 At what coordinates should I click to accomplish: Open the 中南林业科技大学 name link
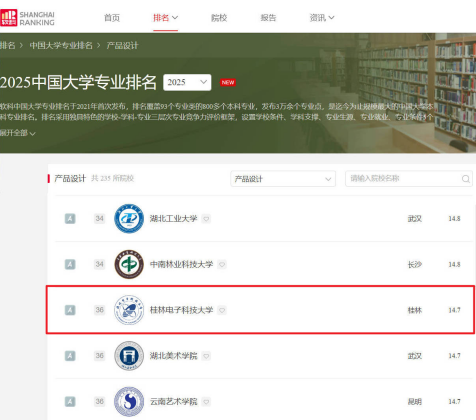[x=181, y=264]
